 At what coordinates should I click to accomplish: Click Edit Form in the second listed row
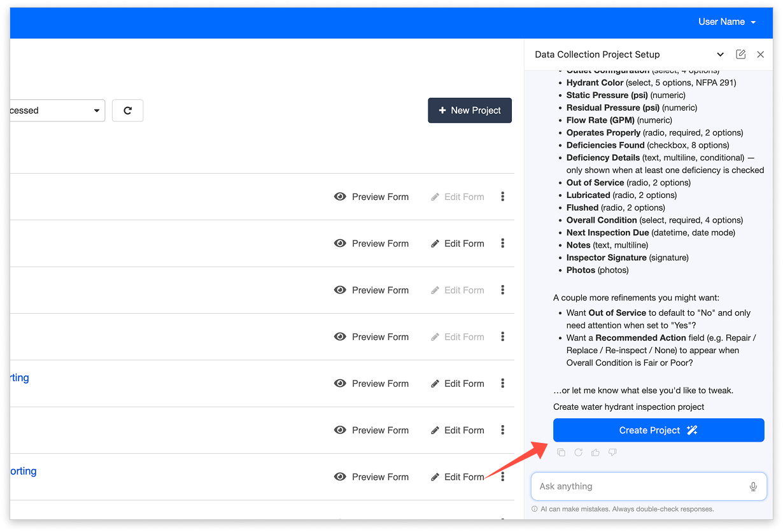(458, 243)
